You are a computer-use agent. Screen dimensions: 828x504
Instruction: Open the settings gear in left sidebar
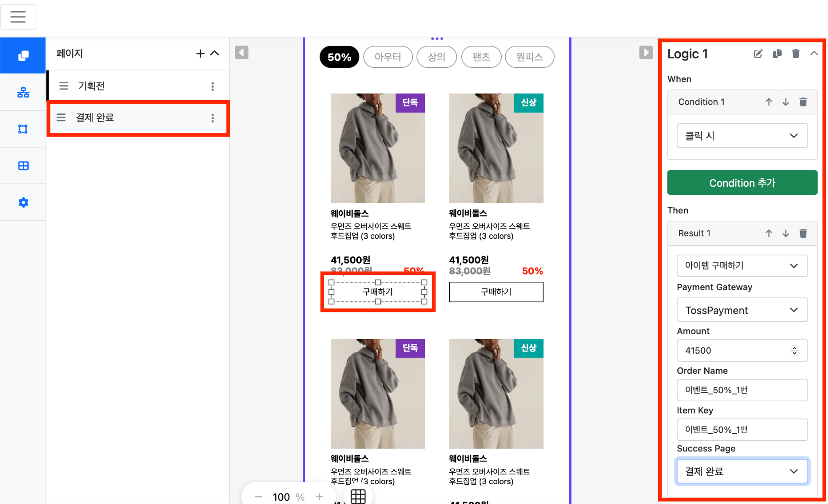(x=23, y=202)
